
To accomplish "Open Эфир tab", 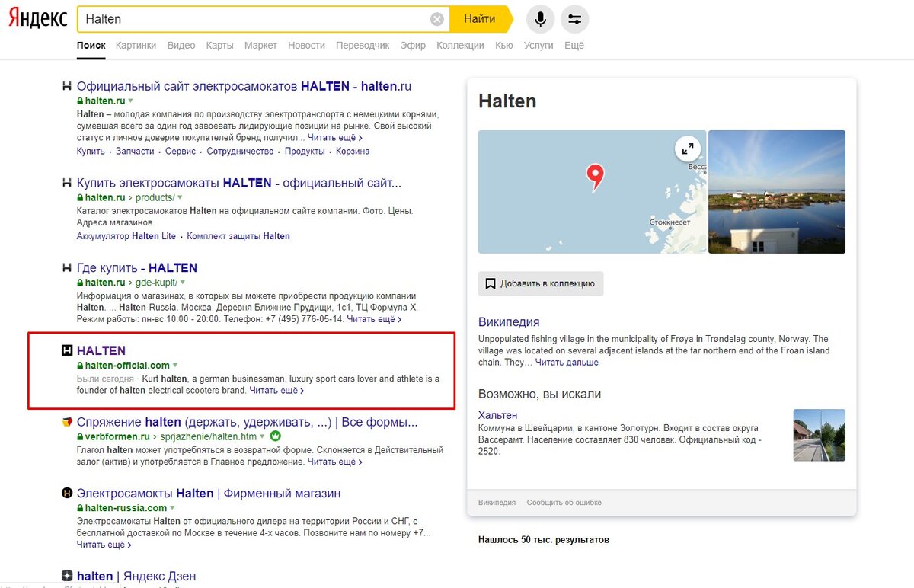I will pyautogui.click(x=413, y=46).
